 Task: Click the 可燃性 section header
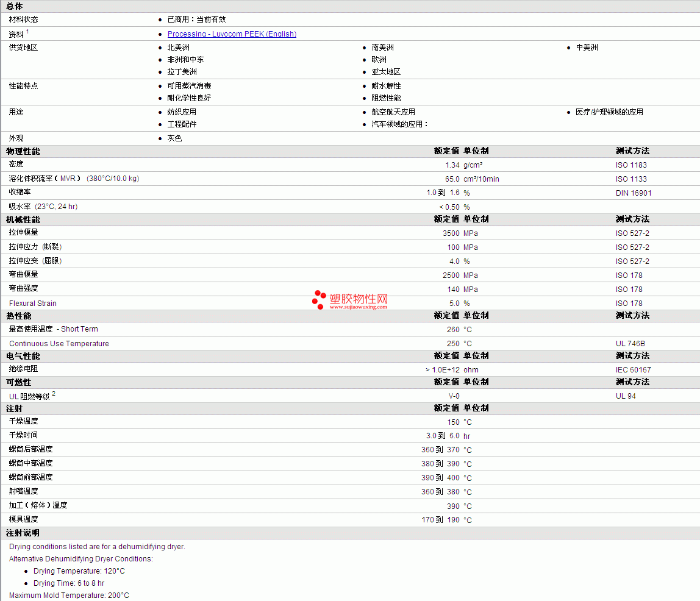[19, 382]
